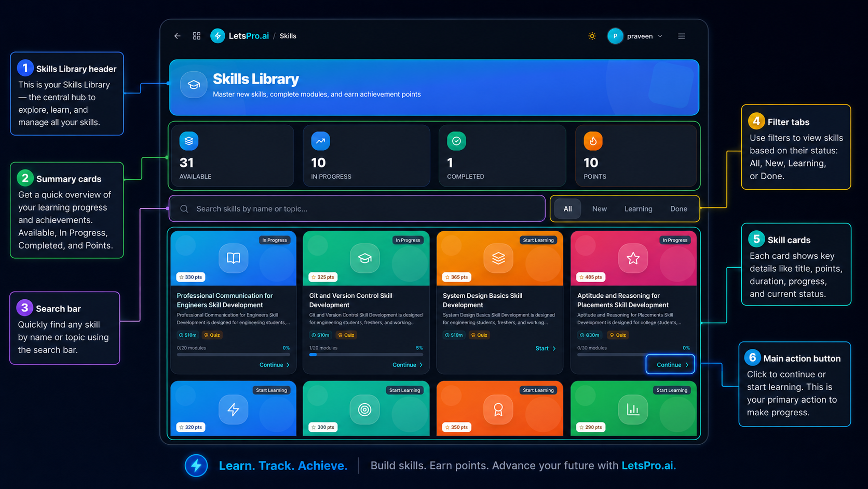
Task: Click the target icon on the 300 pts card
Action: pos(365,410)
